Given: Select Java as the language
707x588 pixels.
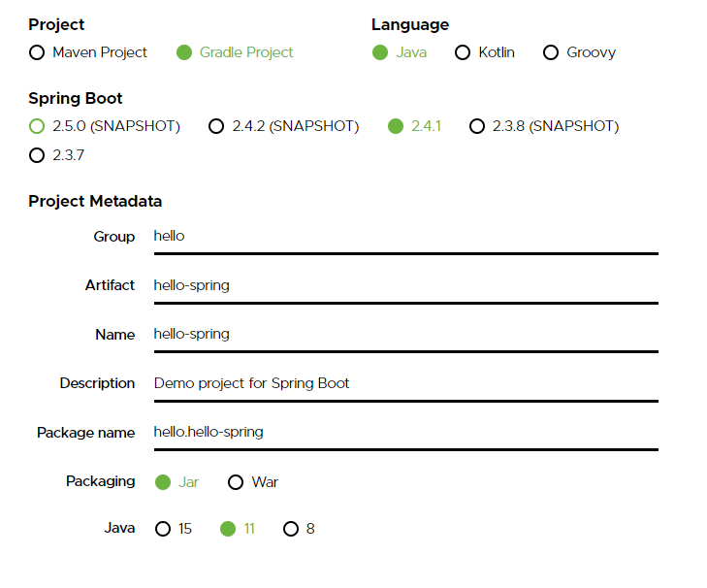Looking at the screenshot, I should [x=380, y=52].
